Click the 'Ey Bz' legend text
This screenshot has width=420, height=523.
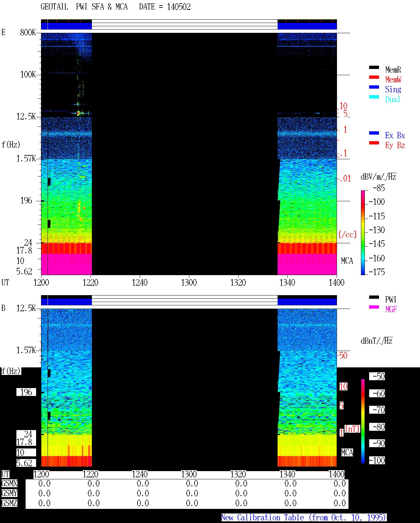[x=395, y=145]
